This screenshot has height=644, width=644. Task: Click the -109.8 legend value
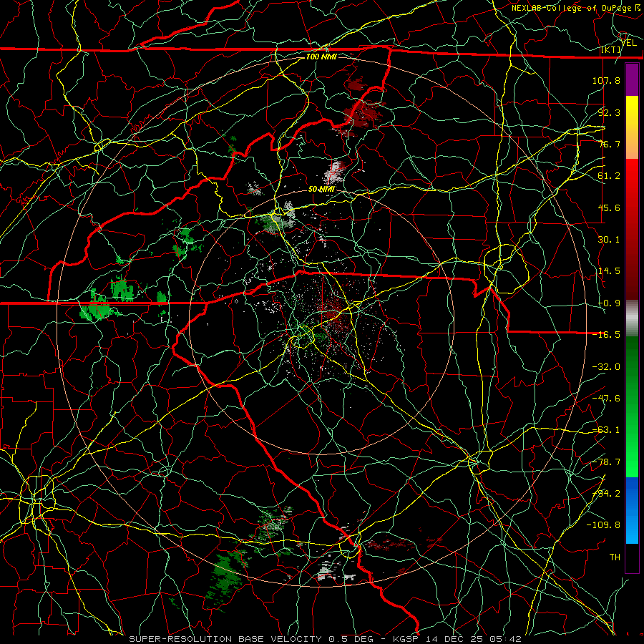coord(603,525)
